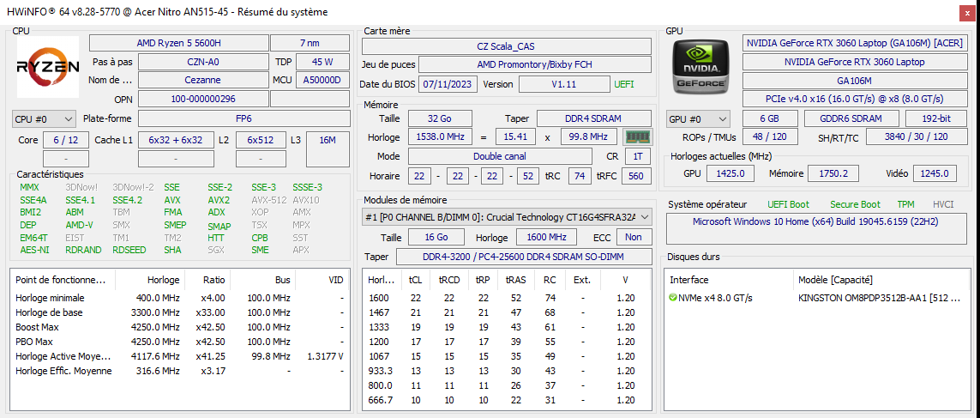Click the DDR4-3200 / PC4-25600 type field

pos(524,257)
